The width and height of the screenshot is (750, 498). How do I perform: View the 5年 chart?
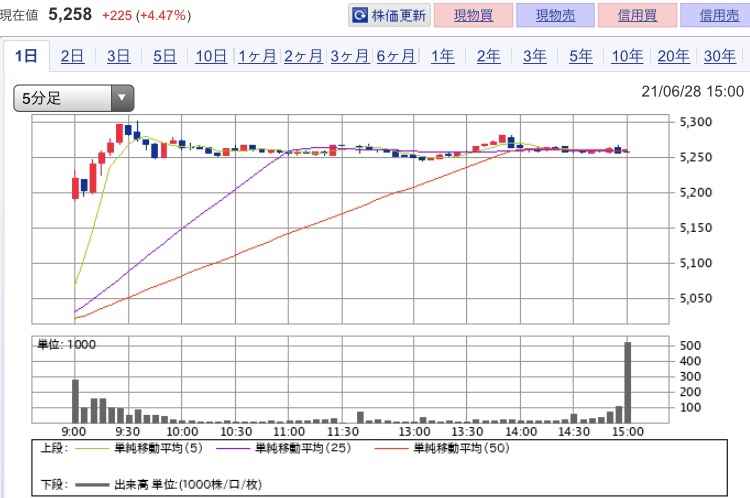click(x=581, y=56)
